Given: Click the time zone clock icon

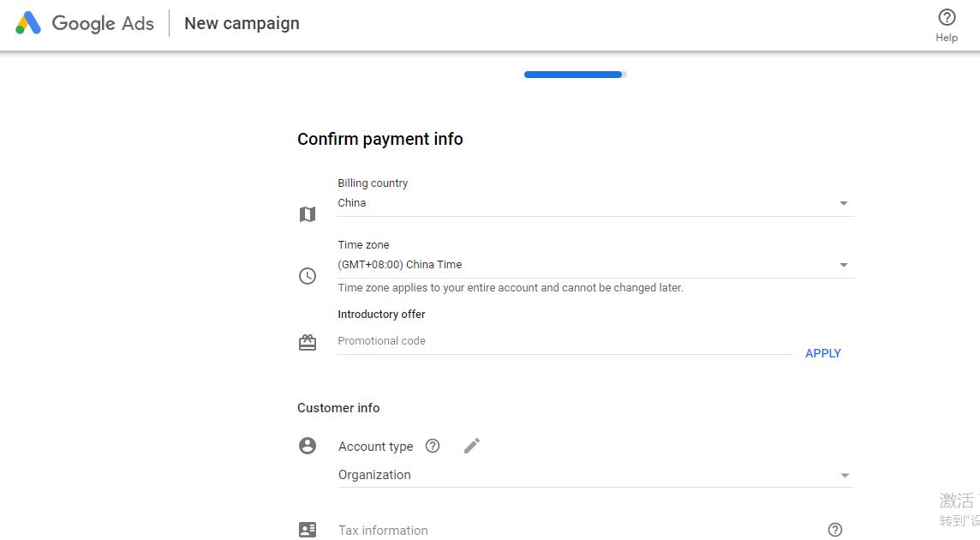Looking at the screenshot, I should click(x=308, y=276).
